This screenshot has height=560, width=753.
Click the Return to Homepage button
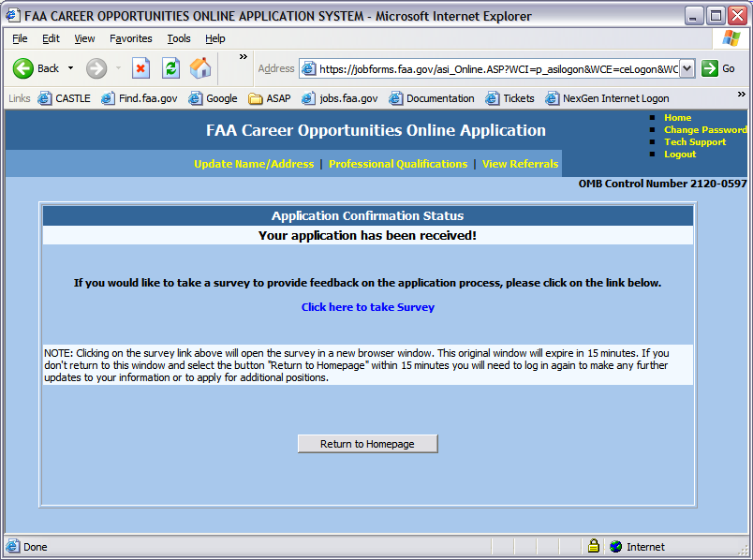(367, 444)
